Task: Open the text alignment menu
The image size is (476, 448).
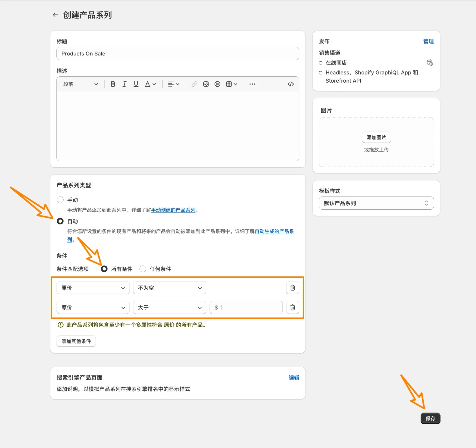Action: [174, 84]
